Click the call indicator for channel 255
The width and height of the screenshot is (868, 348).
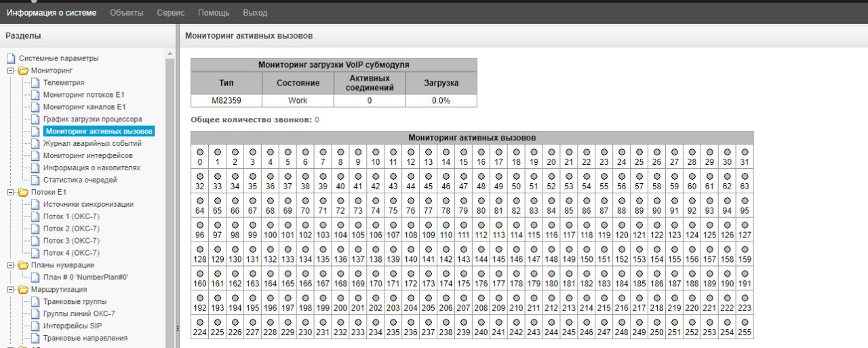tap(745, 322)
